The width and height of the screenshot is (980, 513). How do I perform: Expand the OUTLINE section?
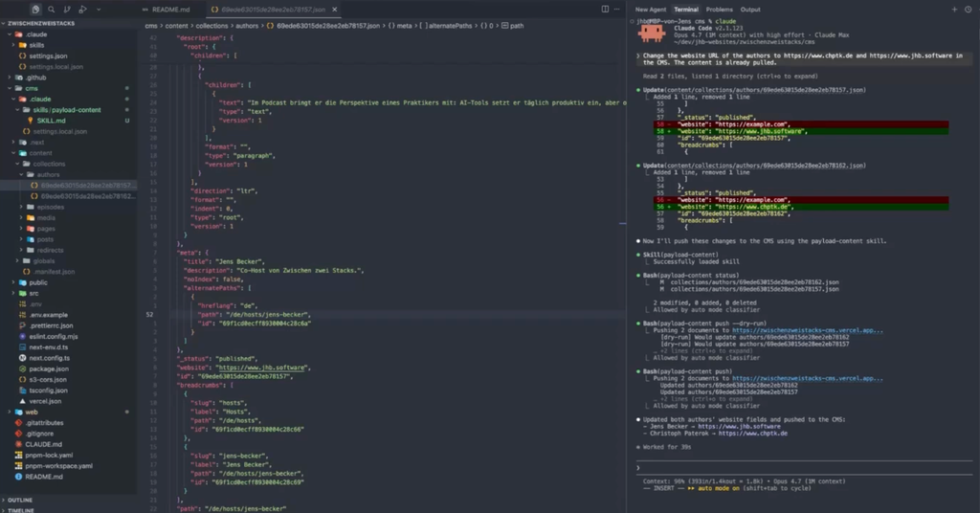pyautogui.click(x=20, y=500)
